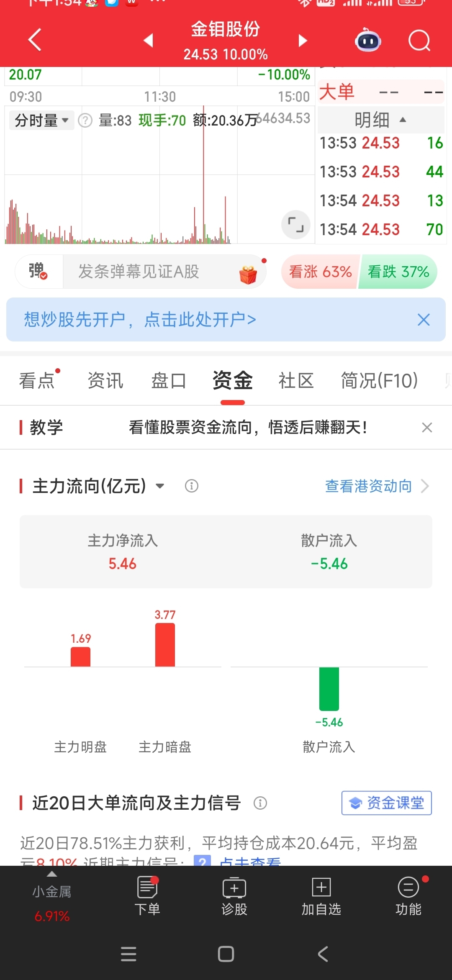452x980 pixels.
Task: Tap the back arrow in header
Action: coord(35,40)
